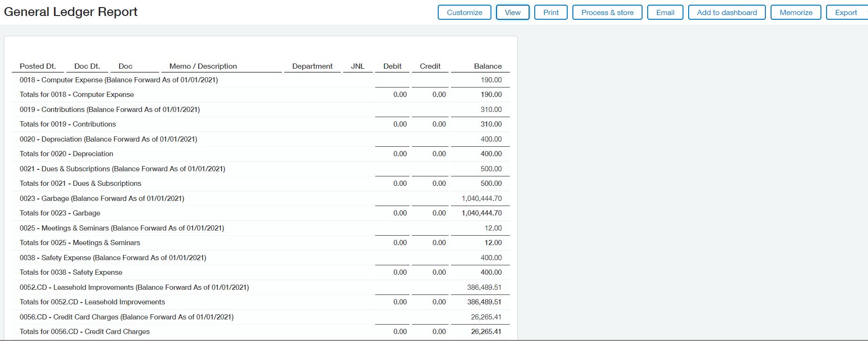Screen dimensions: 868x342
Task: Select Totals for 0056.CD - Credit Card Charges
Action: tap(261, 332)
